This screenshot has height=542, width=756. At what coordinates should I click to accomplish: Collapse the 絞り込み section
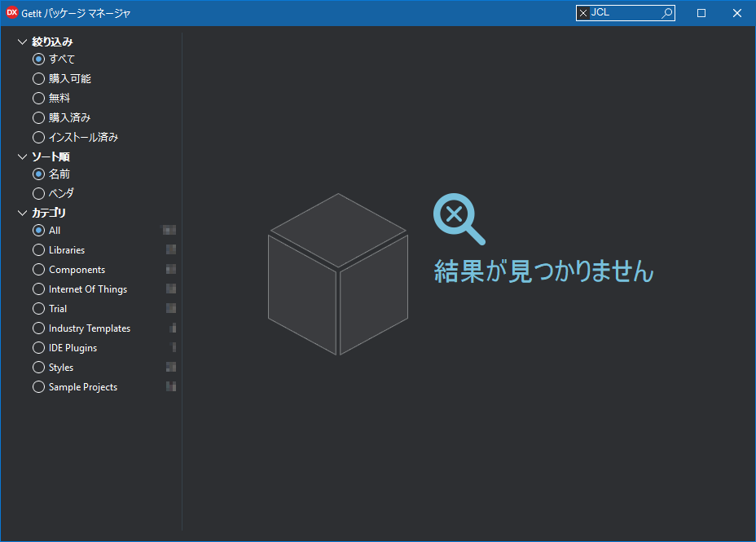click(22, 41)
